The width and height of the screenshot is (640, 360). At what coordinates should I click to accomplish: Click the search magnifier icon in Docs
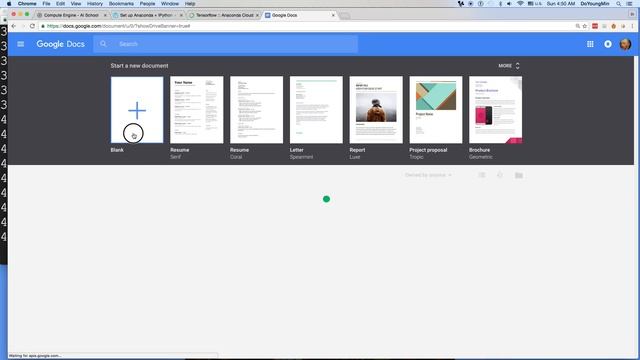coord(103,44)
